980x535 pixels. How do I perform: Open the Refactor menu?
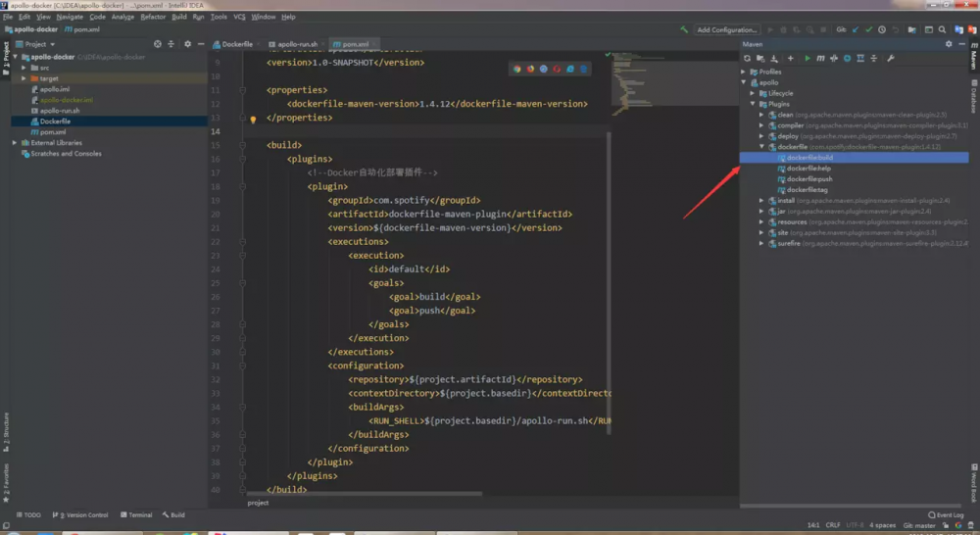153,17
